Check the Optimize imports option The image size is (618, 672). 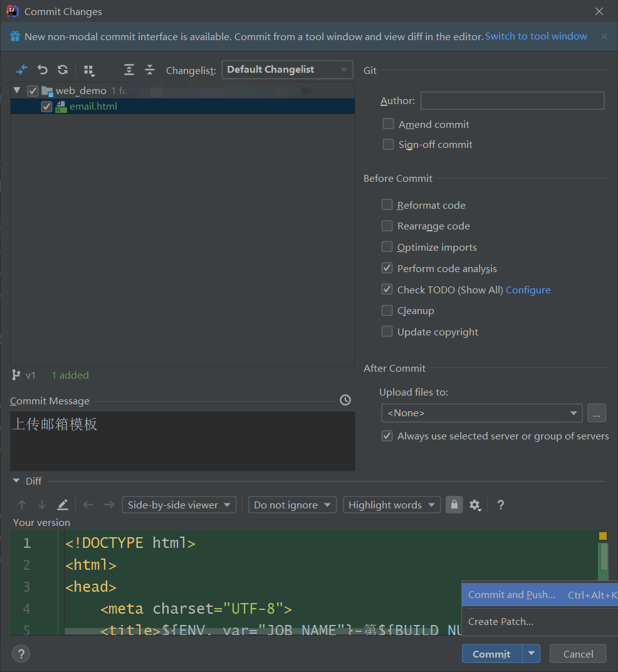pos(387,246)
